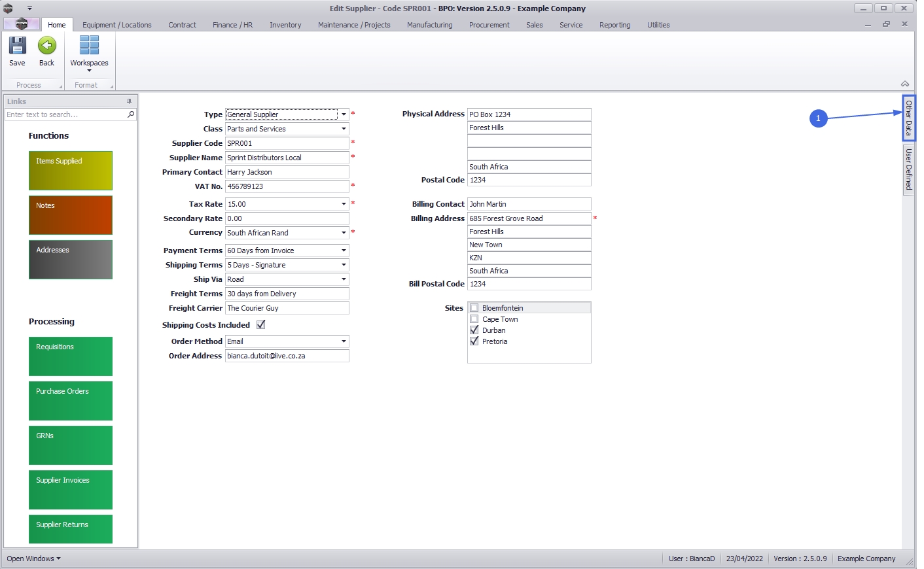Open the Items Supplied function tile
Viewport: 924px width, 569px height.
[71, 171]
